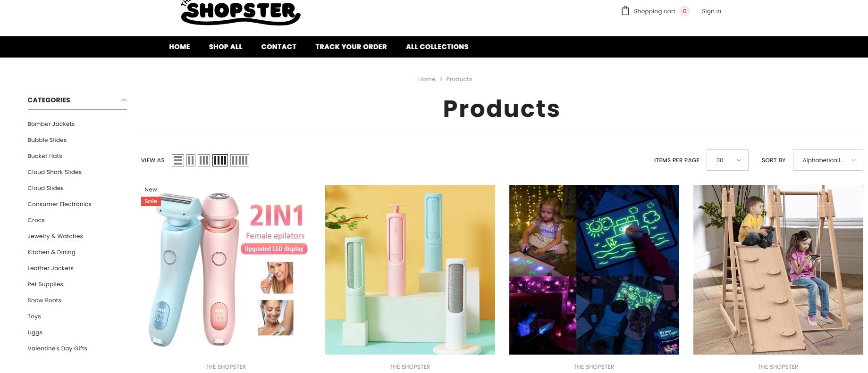Select the two-column grid view icon

pyautogui.click(x=191, y=160)
